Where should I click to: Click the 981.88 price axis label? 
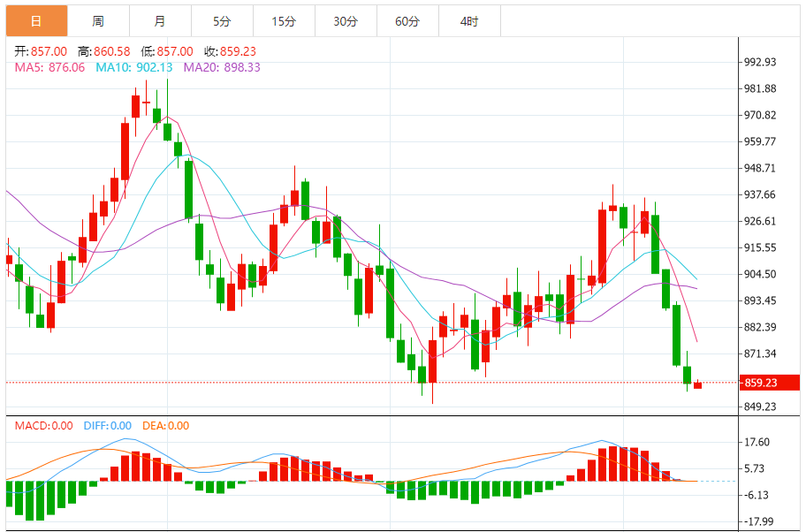(x=760, y=89)
